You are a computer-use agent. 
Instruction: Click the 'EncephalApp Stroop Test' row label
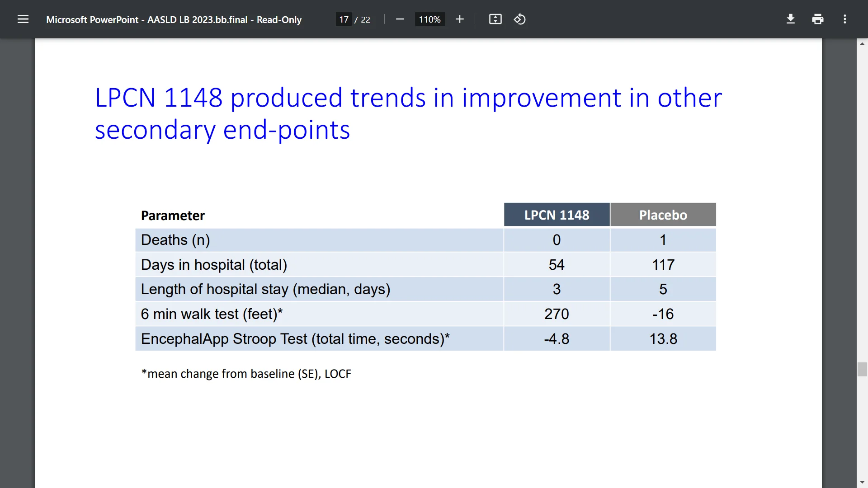[295, 339]
